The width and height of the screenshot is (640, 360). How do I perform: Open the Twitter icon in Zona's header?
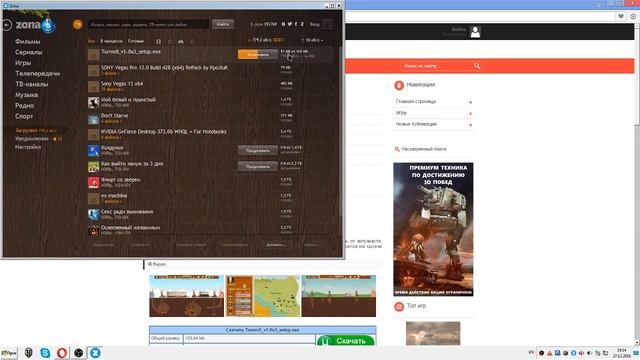(290, 24)
